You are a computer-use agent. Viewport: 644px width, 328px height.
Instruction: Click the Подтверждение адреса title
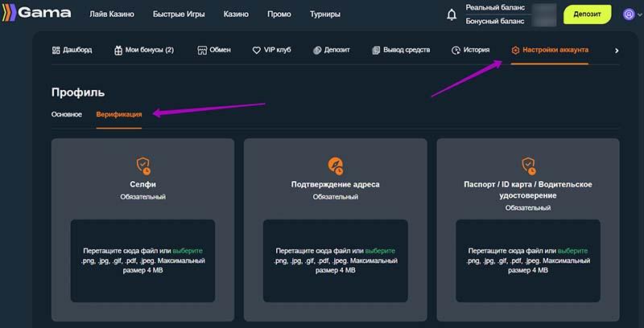pos(336,185)
